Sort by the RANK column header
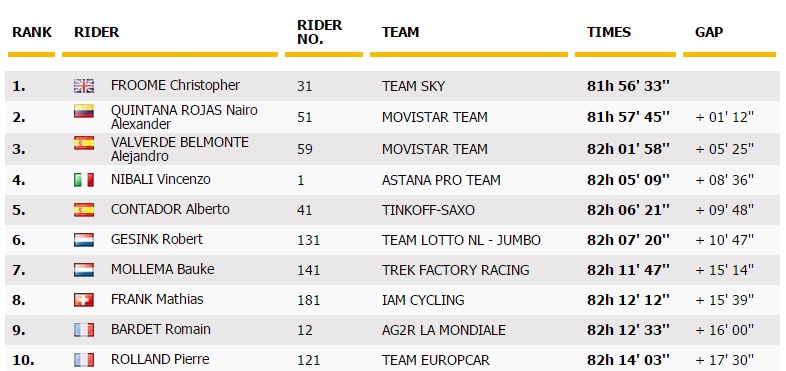786x371 pixels. coord(32,32)
